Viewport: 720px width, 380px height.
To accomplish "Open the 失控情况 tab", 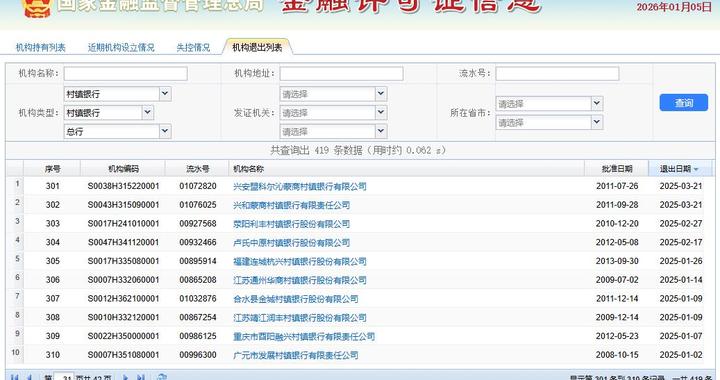I will [x=193, y=47].
